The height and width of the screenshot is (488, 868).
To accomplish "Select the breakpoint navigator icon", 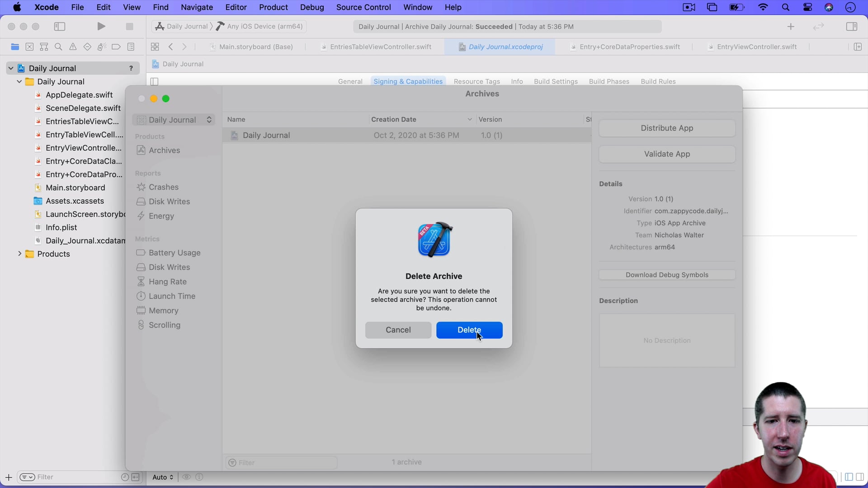I will [116, 47].
